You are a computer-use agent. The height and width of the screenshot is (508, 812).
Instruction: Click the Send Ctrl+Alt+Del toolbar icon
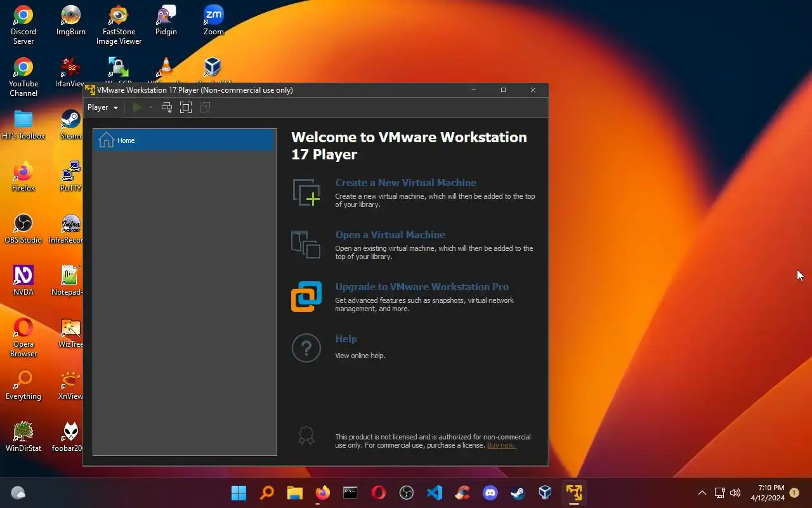coord(167,107)
